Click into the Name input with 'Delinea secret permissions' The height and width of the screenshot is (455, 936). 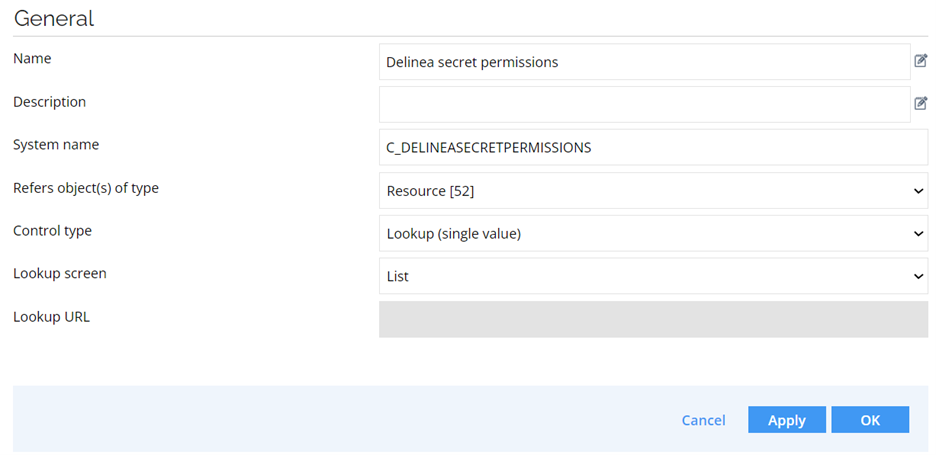[645, 62]
